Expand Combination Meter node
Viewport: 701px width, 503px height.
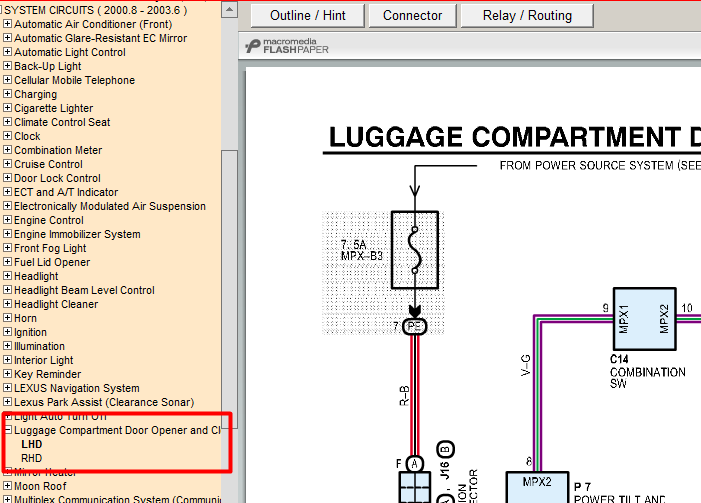pyautogui.click(x=7, y=150)
